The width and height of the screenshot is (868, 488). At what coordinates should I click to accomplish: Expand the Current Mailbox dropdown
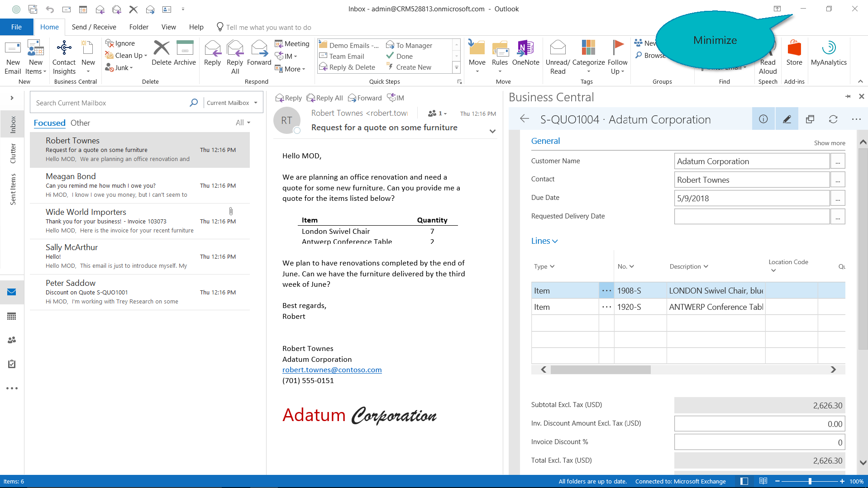232,103
